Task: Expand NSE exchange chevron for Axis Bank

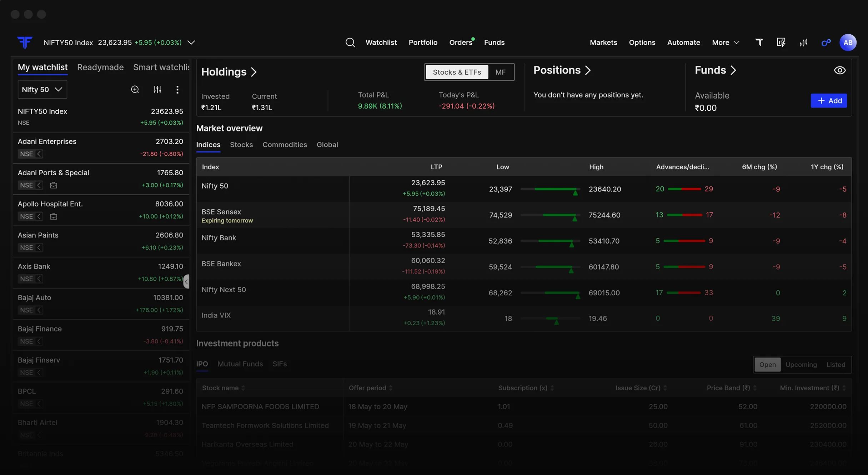Action: tap(39, 279)
